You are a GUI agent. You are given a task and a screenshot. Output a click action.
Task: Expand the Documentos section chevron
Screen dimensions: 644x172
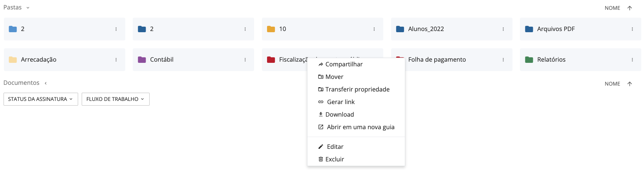(x=46, y=83)
